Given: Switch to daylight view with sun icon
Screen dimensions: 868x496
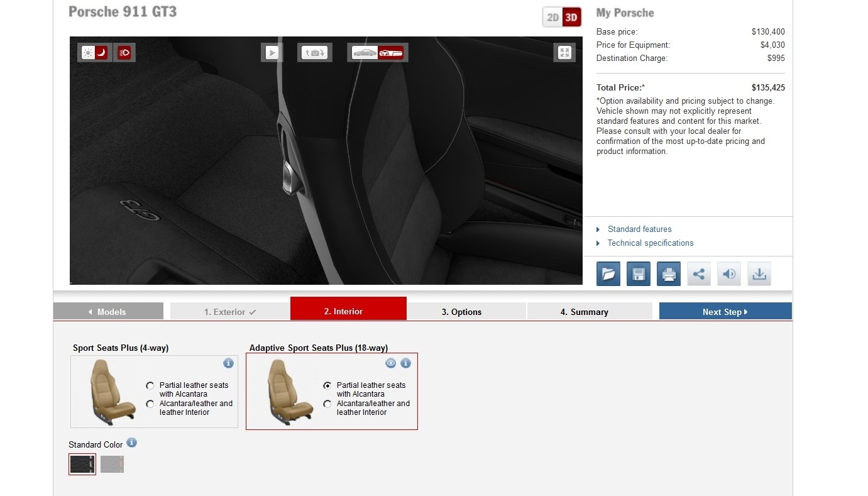Looking at the screenshot, I should pos(87,53).
